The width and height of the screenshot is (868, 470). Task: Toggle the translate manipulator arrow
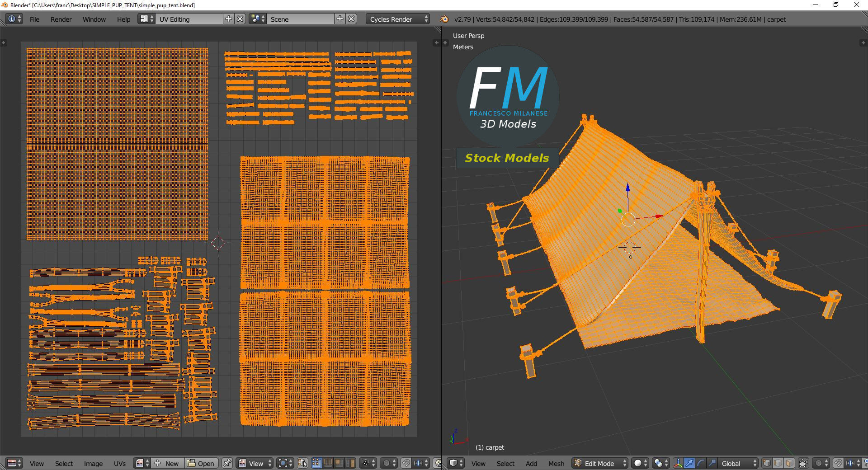[689, 463]
